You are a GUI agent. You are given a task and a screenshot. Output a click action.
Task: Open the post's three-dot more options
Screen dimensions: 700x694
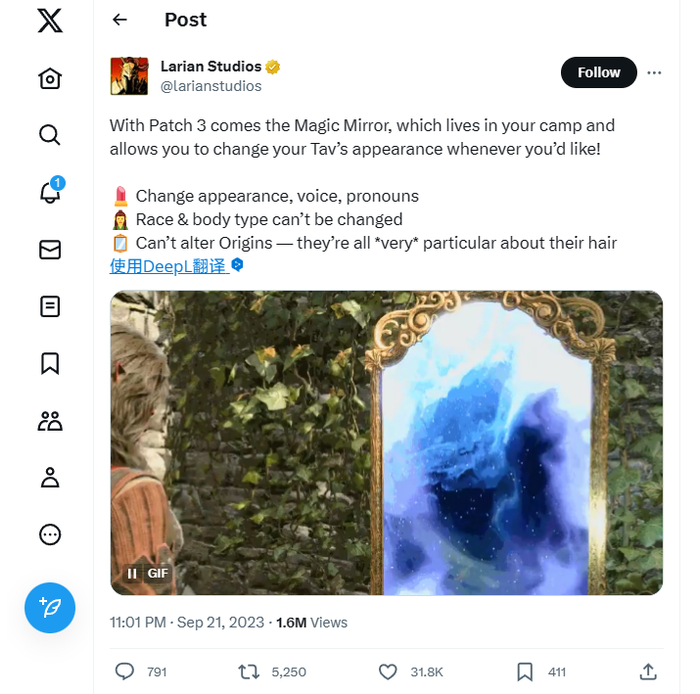click(x=654, y=72)
